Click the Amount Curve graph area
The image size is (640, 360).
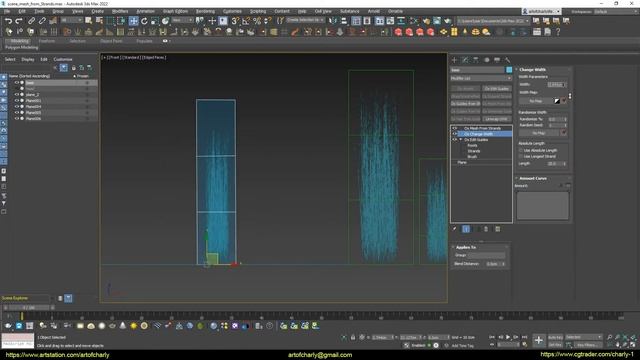pos(542,206)
